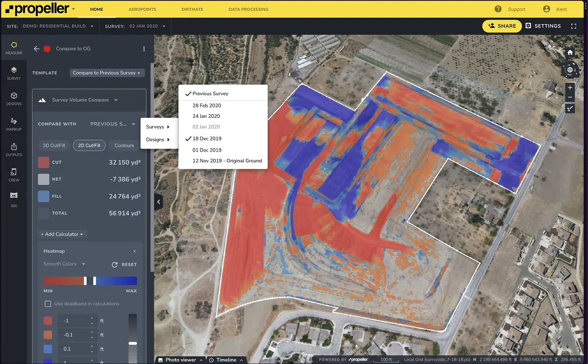Viewport: 588px width, 364px height.
Task: Enter fullscreen mode via top-right icon
Action: [574, 26]
